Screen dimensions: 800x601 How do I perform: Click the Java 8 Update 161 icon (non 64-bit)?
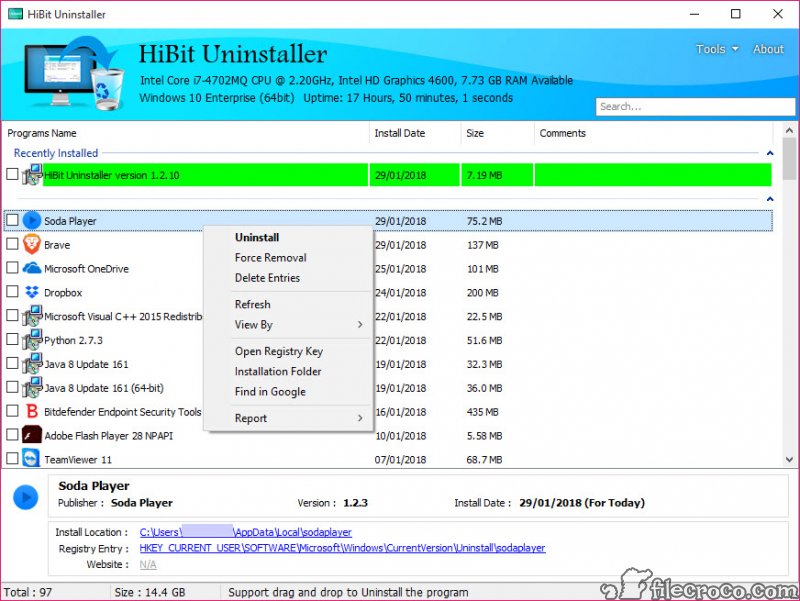[x=32, y=363]
